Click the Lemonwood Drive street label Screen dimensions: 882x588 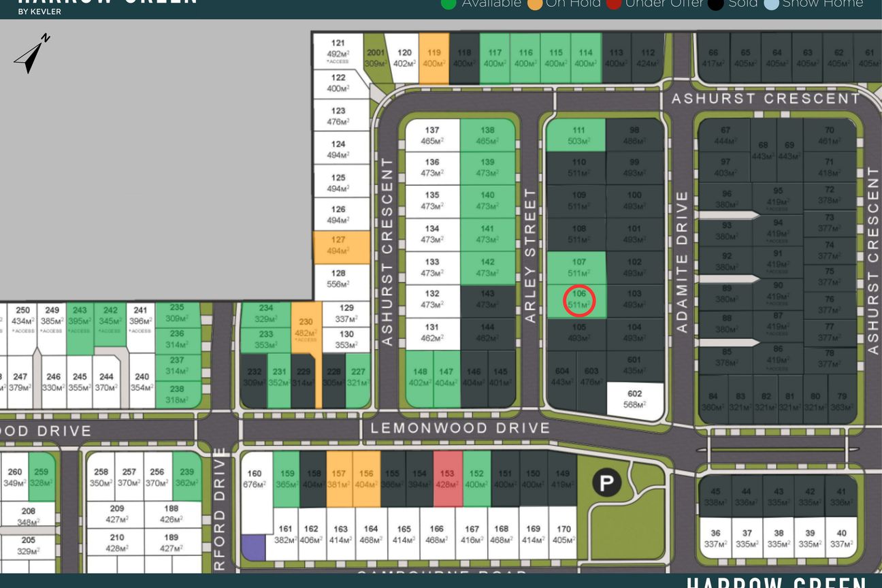tap(459, 428)
